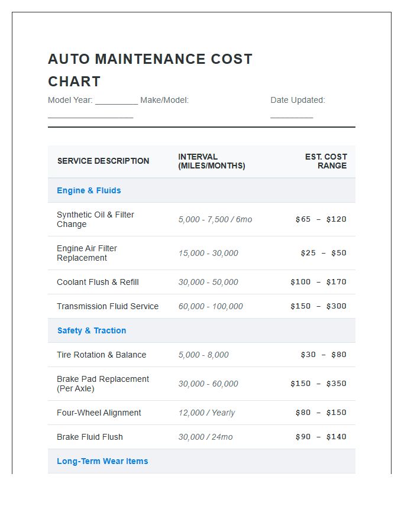Click the SERVICE DESCRIPTION column header
The height and width of the screenshot is (532, 414).
pyautogui.click(x=103, y=161)
